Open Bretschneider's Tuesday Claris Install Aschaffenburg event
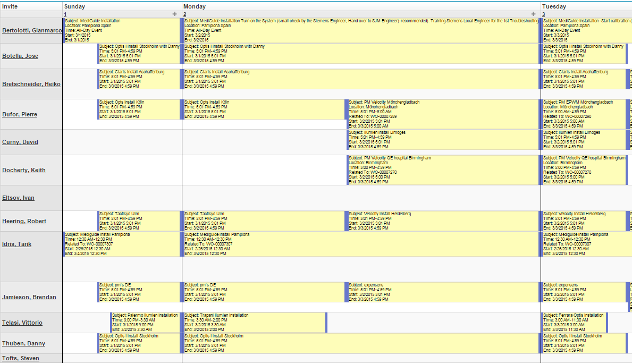 click(585, 79)
